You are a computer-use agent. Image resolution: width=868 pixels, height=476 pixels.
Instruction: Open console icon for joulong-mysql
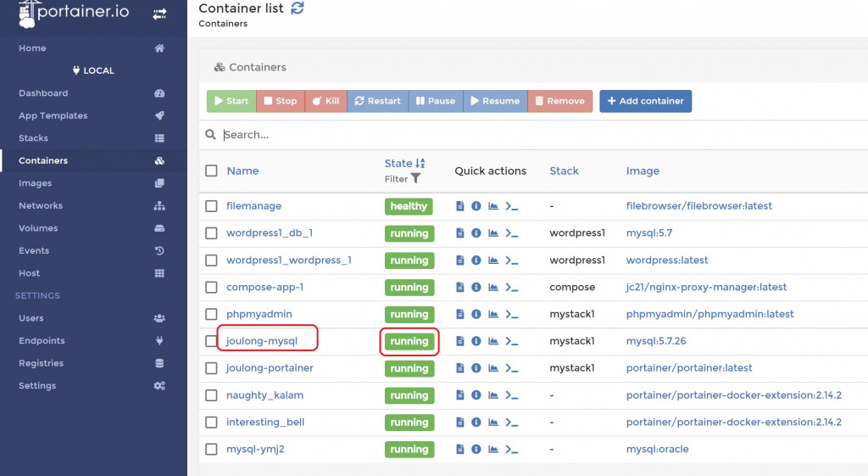(511, 341)
